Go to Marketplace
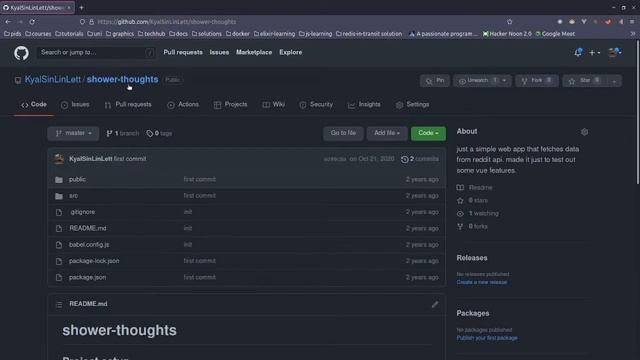The width and height of the screenshot is (640, 360). pyautogui.click(x=254, y=52)
